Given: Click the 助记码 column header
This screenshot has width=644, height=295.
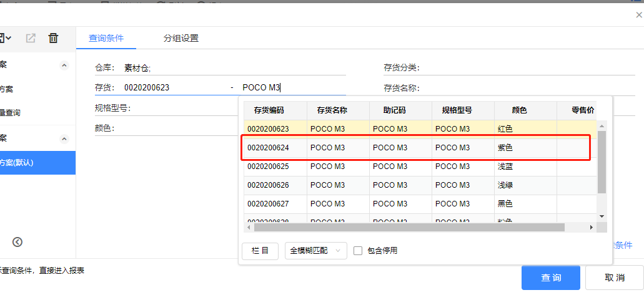Looking at the screenshot, I should 401,110.
